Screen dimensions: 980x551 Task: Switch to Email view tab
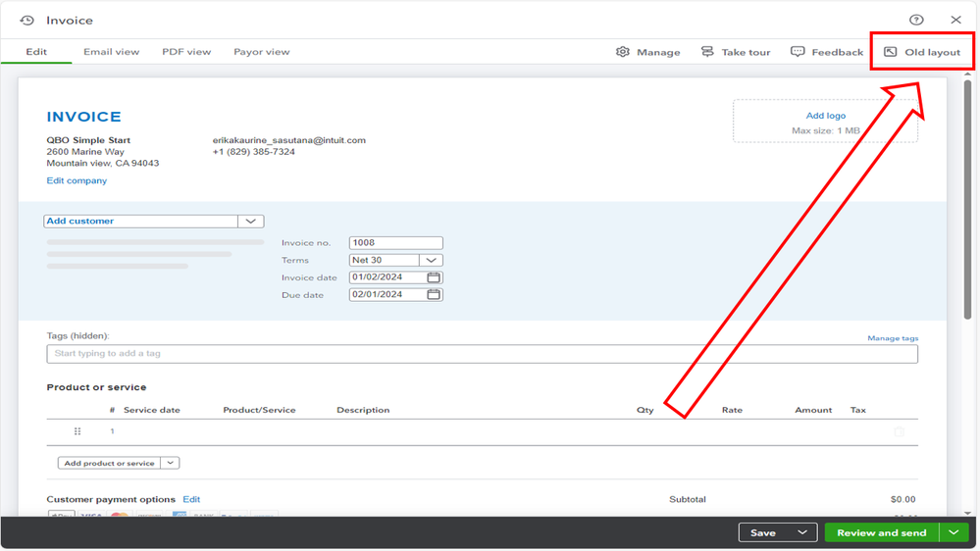(x=111, y=52)
